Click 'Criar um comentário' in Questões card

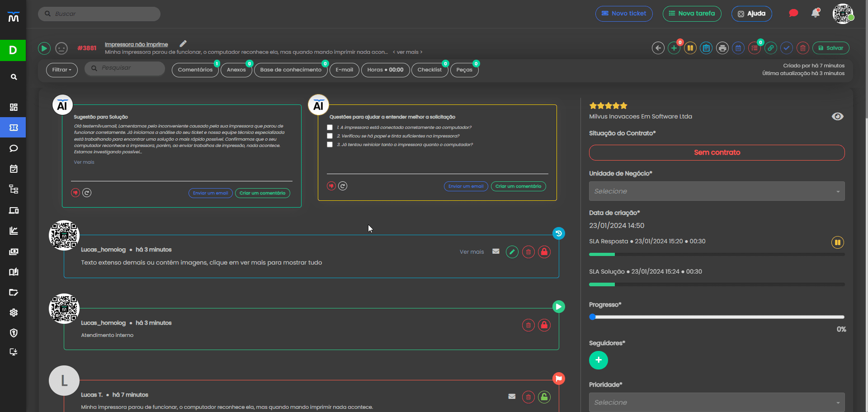coord(518,186)
